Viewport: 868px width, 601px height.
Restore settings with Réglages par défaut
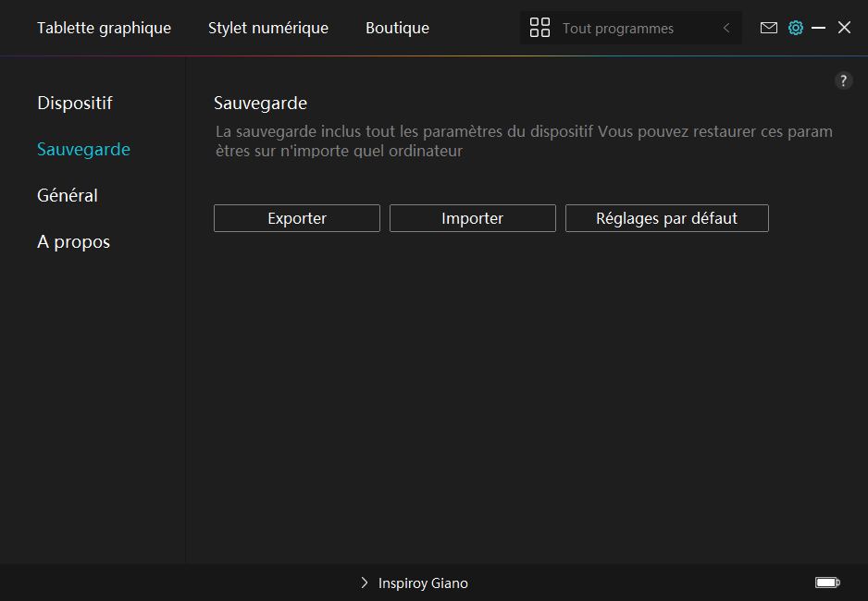[x=666, y=218]
